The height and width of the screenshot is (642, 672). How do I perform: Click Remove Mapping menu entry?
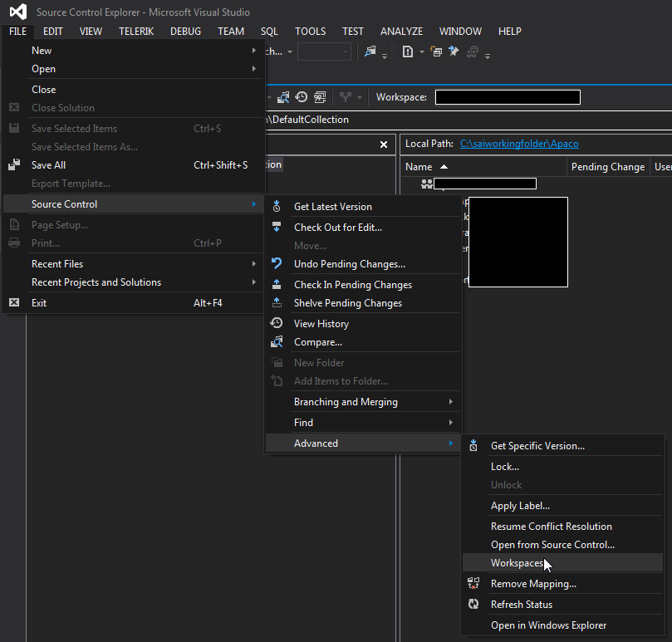coord(532,584)
